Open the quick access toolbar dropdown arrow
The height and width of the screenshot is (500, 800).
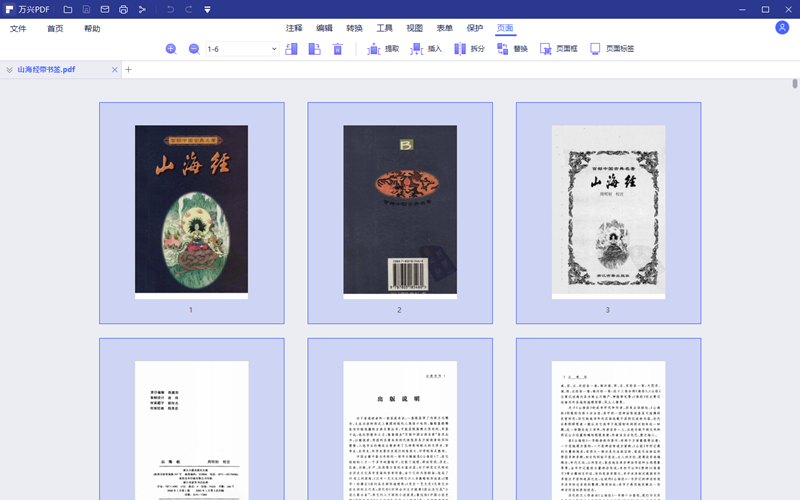coord(207,9)
